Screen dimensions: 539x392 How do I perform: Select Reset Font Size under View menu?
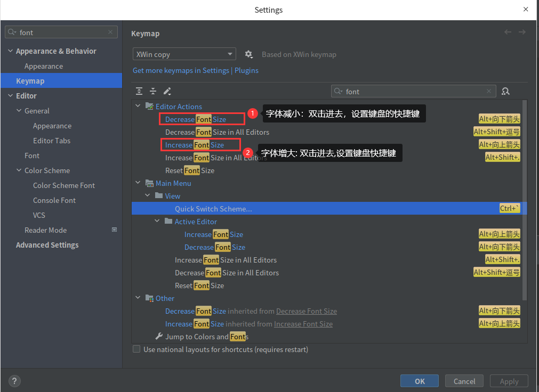coord(199,285)
